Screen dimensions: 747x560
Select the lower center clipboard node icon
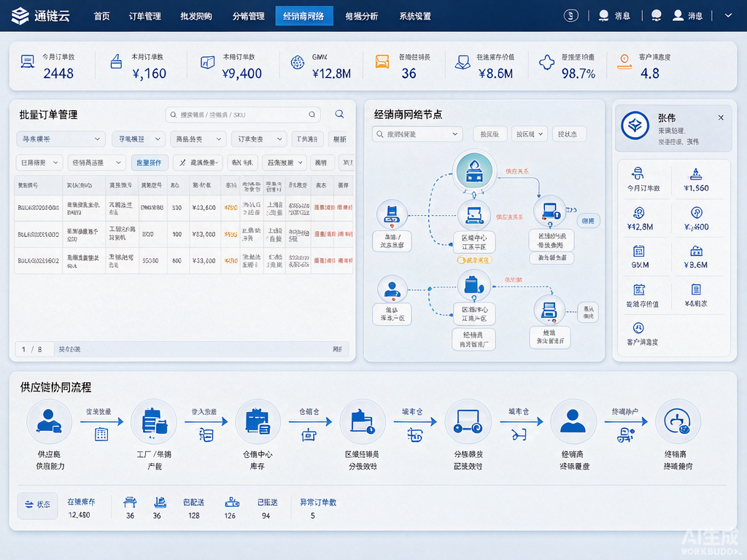click(x=473, y=285)
